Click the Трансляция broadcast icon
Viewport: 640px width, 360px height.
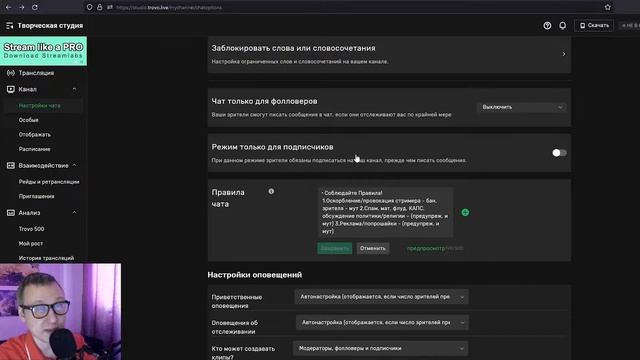pyautogui.click(x=11, y=73)
